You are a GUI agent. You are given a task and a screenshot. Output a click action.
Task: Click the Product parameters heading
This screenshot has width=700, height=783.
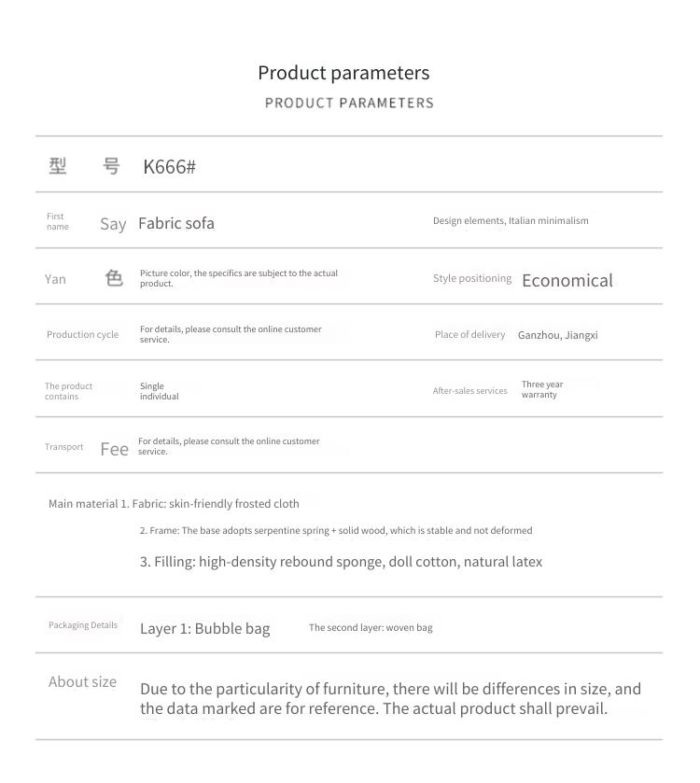pyautogui.click(x=343, y=73)
